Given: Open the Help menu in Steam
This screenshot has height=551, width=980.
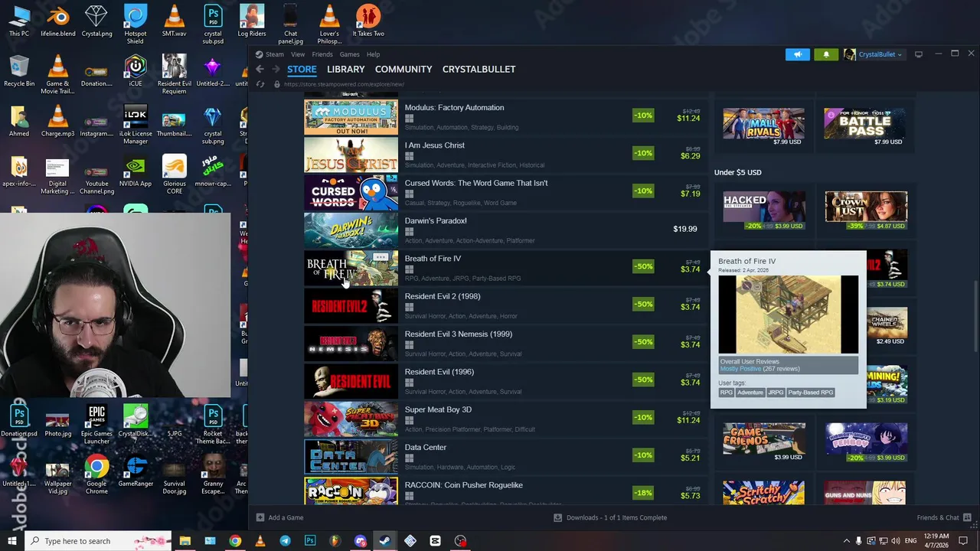Looking at the screenshot, I should coord(373,54).
